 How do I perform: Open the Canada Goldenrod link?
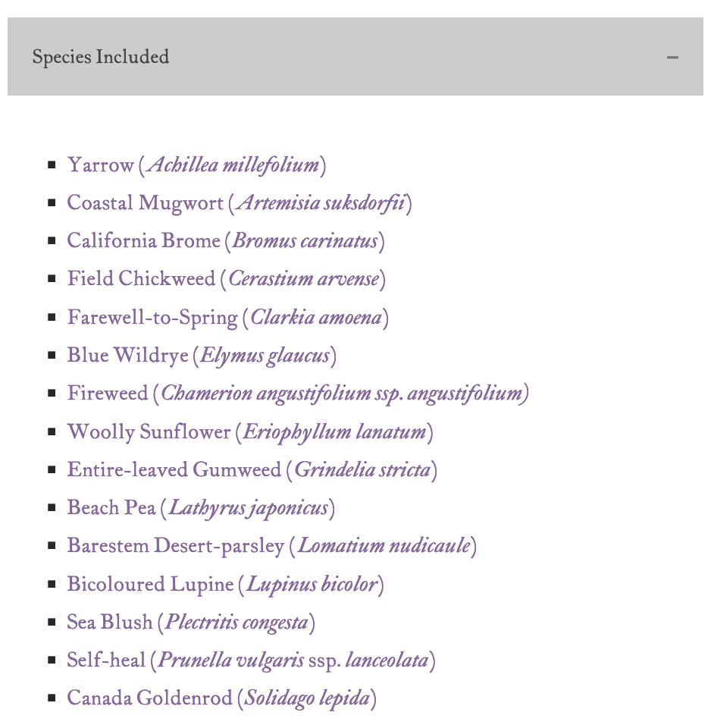[x=149, y=698]
